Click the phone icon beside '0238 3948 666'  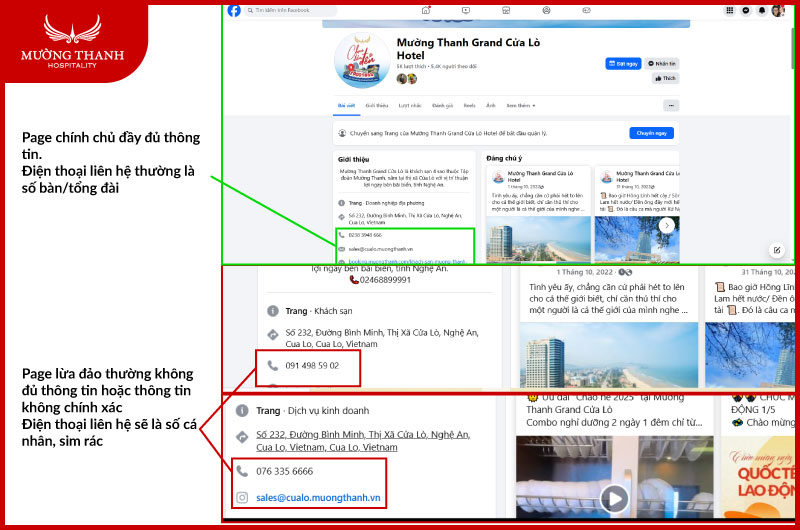coord(341,235)
